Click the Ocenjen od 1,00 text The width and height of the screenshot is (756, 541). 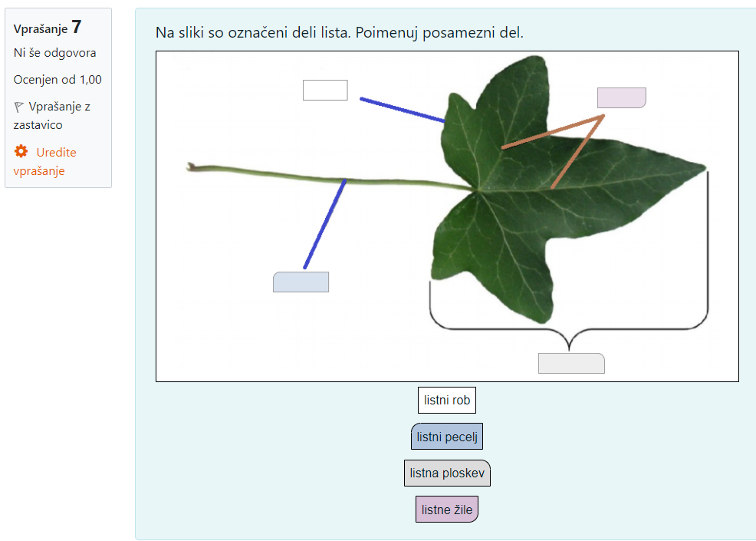click(x=58, y=80)
